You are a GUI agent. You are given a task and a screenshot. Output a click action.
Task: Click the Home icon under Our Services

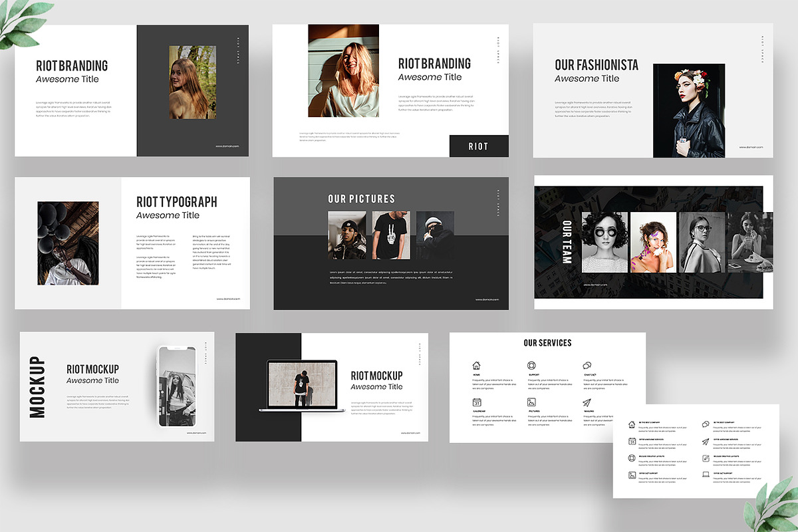coord(476,366)
